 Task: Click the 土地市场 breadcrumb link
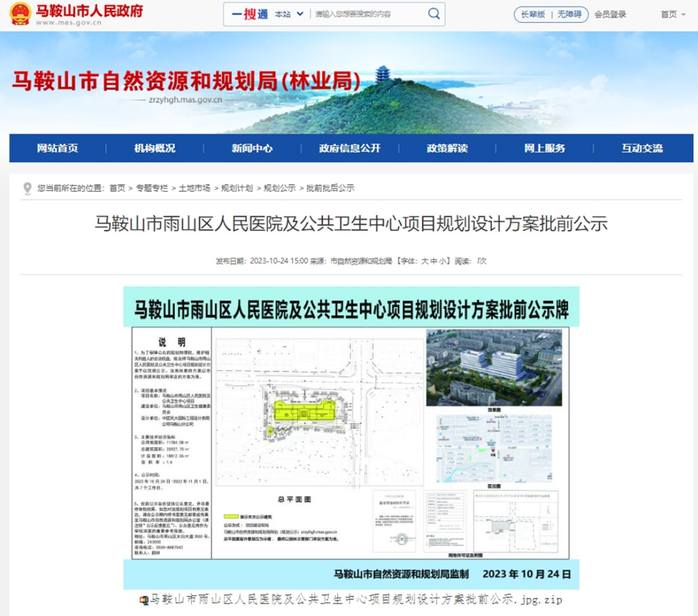[195, 188]
